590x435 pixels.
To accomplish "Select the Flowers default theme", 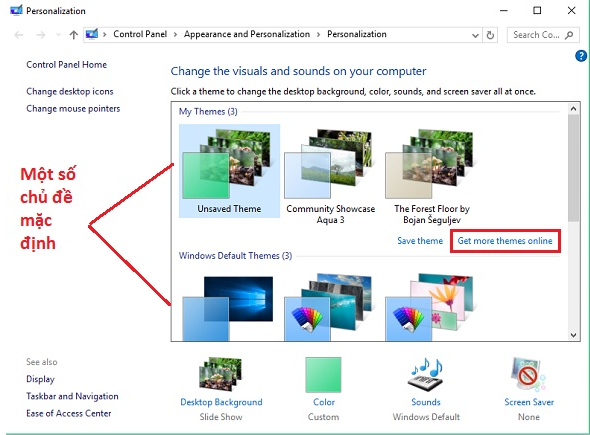I will coord(430,307).
